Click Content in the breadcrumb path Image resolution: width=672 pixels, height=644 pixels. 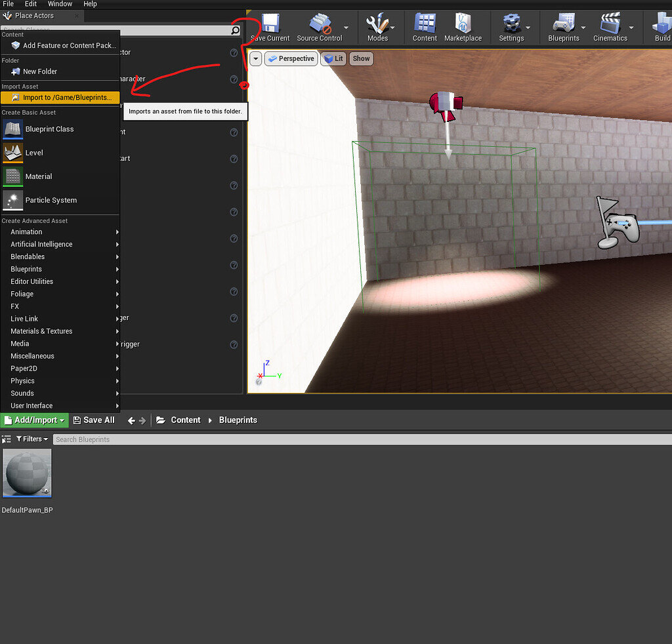186,420
